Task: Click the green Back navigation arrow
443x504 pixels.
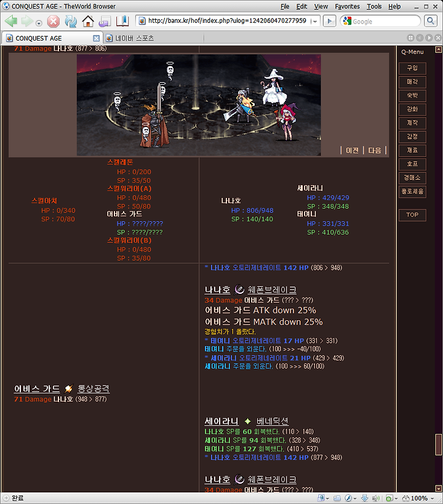Action: (11, 22)
